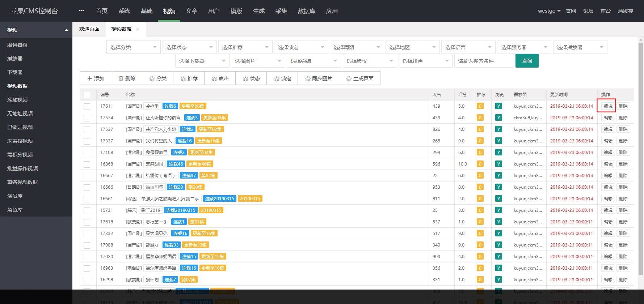Check the box for row 17611
The image size is (644, 304).
click(87, 106)
